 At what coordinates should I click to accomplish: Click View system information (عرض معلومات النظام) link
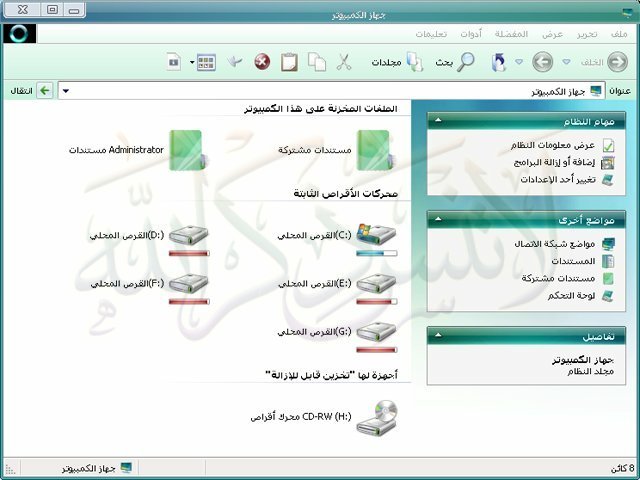tap(553, 145)
